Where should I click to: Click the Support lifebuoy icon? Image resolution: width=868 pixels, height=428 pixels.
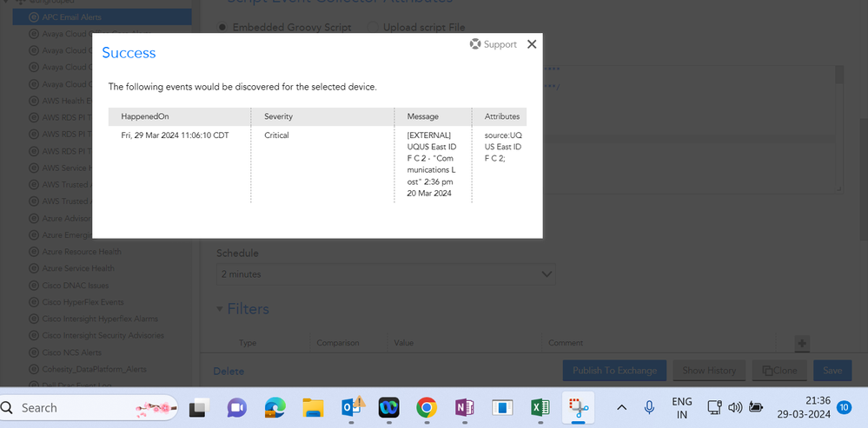pos(475,44)
